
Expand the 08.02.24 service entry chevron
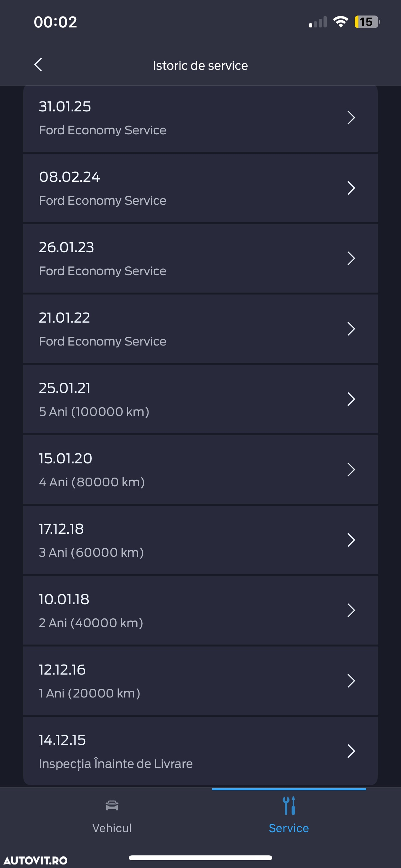click(351, 188)
